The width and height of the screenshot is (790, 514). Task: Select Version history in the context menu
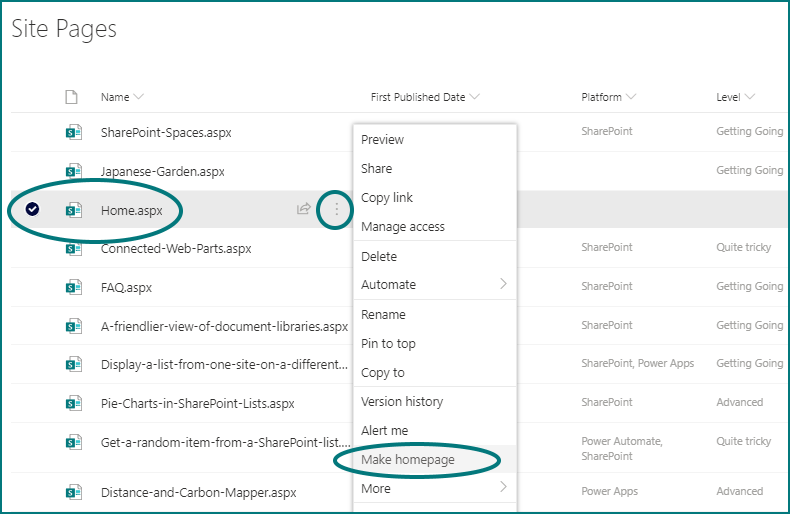point(402,401)
